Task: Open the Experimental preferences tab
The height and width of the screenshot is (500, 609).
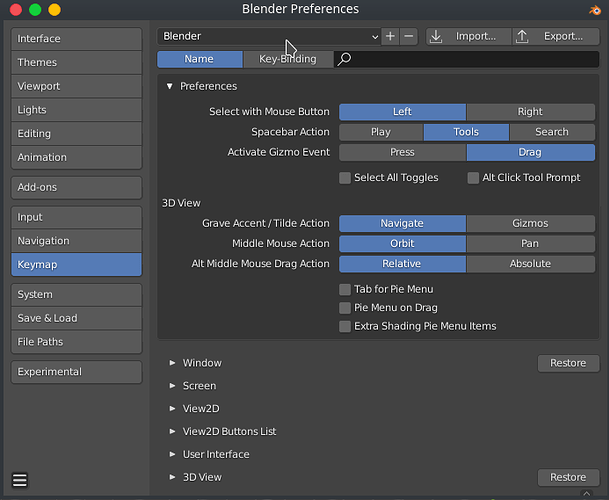Action: coord(77,372)
